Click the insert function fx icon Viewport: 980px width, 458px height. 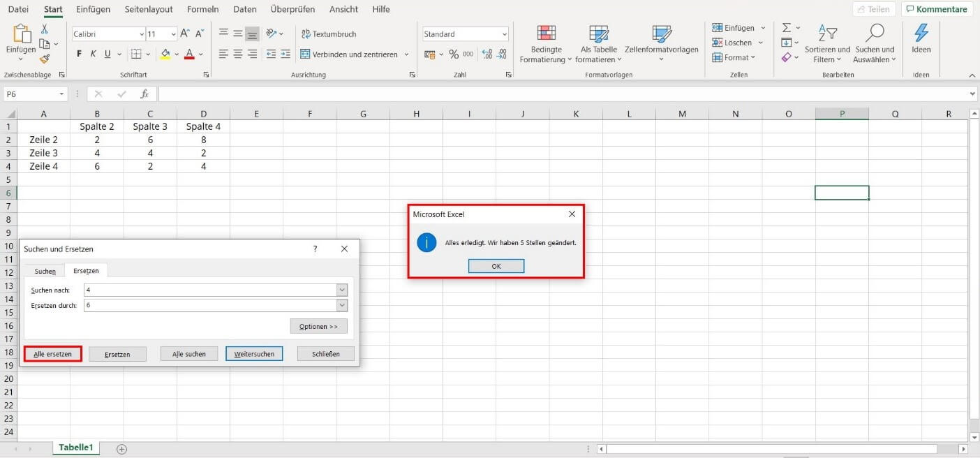pyautogui.click(x=144, y=94)
